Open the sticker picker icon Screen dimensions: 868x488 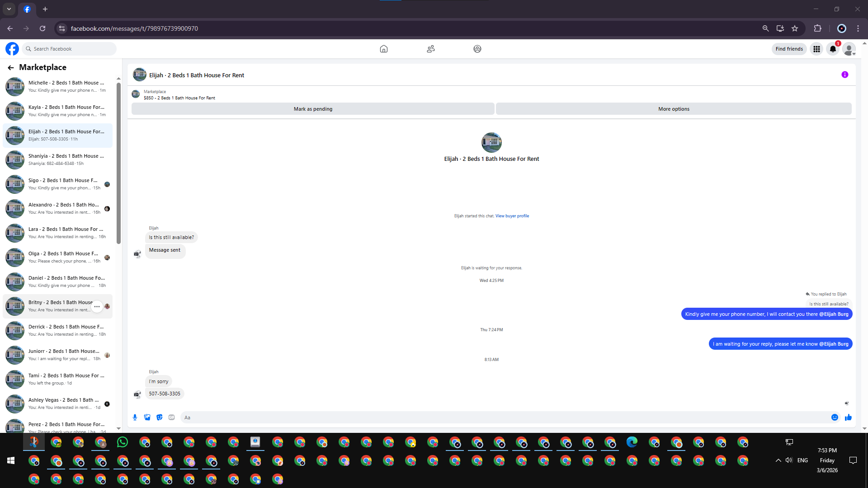159,418
